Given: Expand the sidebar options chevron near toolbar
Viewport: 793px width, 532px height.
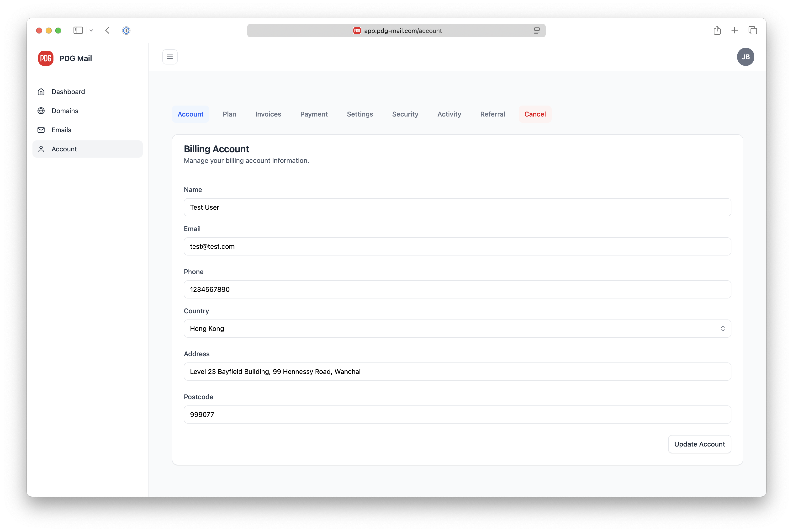Looking at the screenshot, I should (x=91, y=30).
